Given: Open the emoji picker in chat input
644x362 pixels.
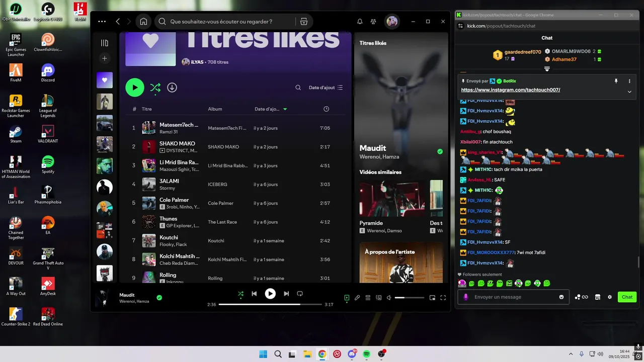Looking at the screenshot, I should 561,297.
